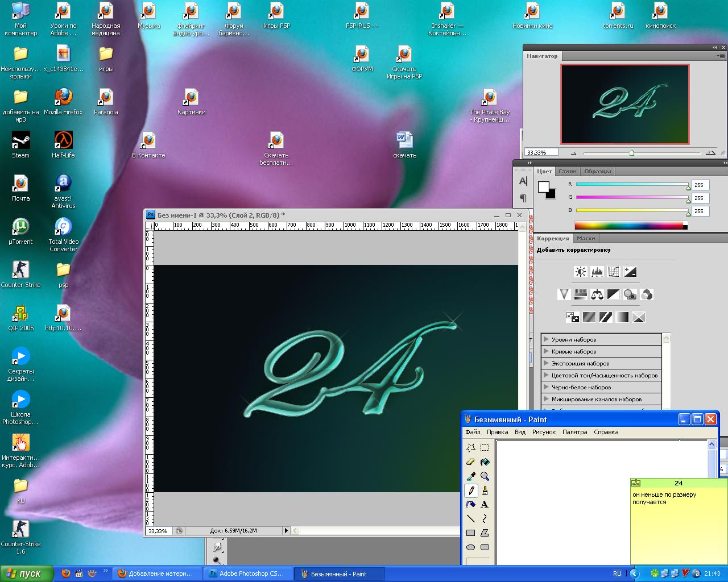This screenshot has height=582, width=728.
Task: Open the Photoshop Character panel icon
Action: click(x=523, y=181)
